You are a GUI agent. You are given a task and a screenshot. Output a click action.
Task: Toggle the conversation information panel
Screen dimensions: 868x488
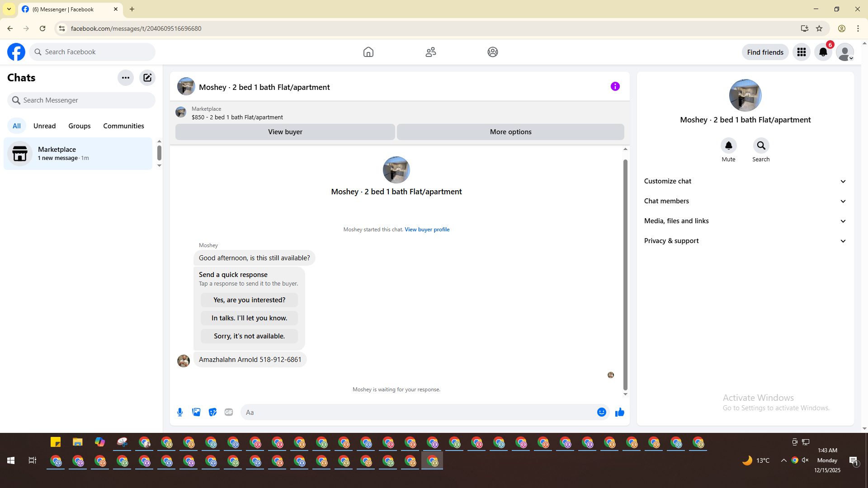[615, 86]
